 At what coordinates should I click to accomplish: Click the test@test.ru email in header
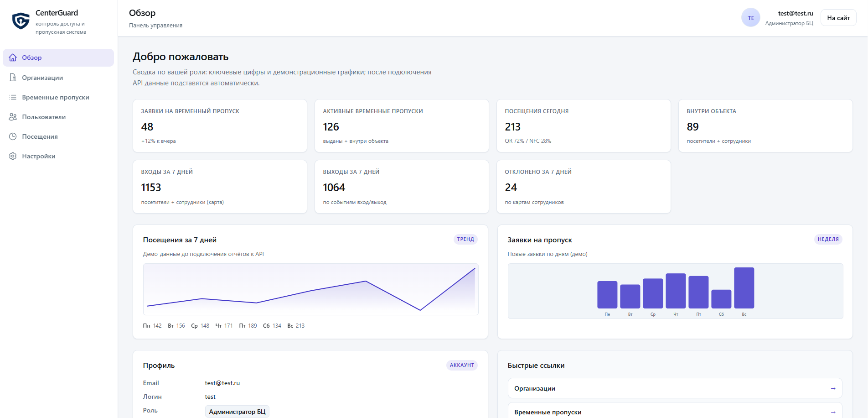coord(796,14)
